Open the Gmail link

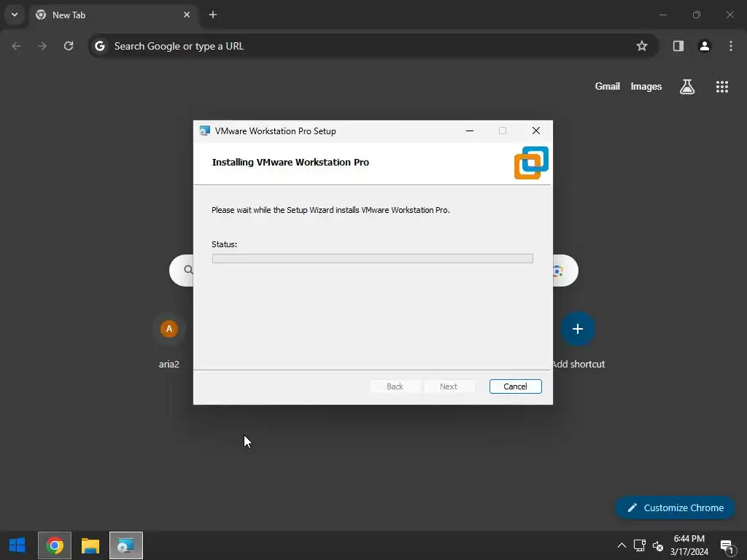pyautogui.click(x=607, y=86)
